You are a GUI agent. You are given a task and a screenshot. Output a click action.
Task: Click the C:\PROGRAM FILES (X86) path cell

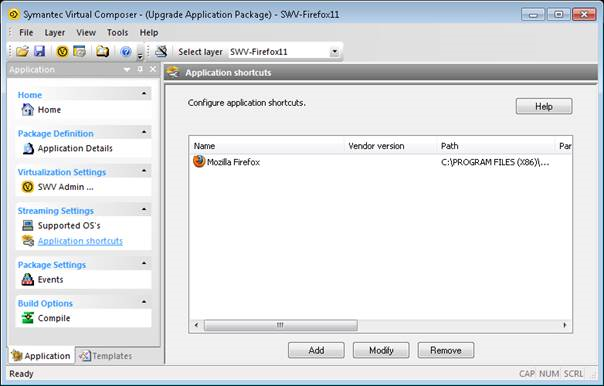pos(495,162)
